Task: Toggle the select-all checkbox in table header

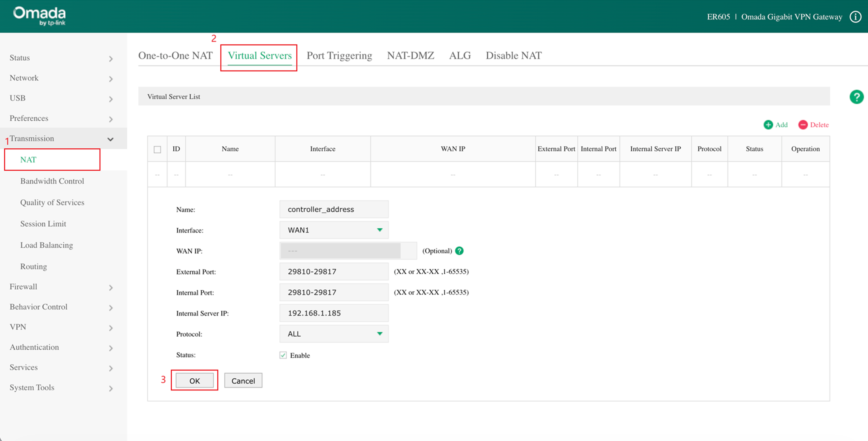Action: click(x=157, y=149)
